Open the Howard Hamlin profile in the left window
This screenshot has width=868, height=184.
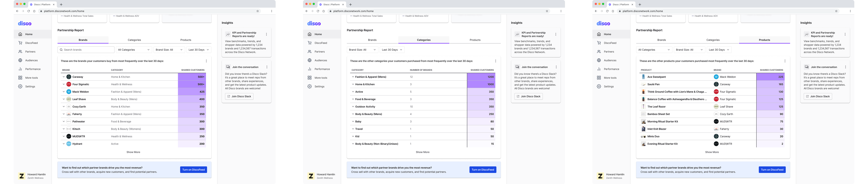coord(32,176)
